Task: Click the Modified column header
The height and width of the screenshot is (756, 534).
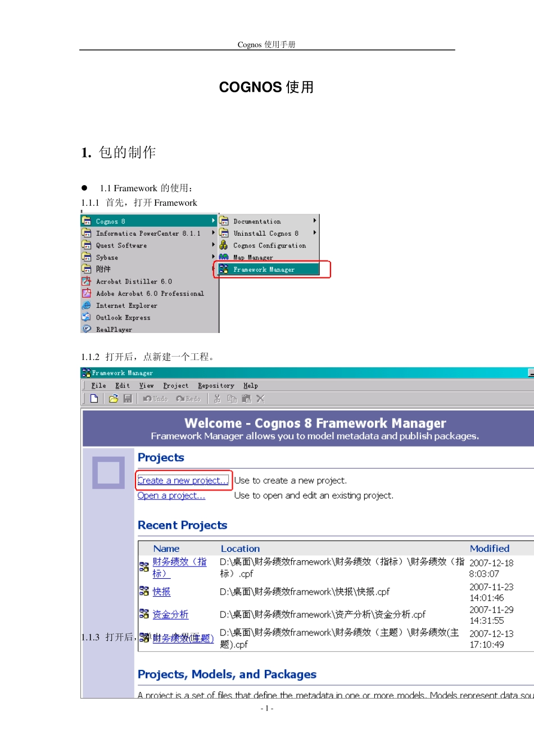Action: [490, 548]
